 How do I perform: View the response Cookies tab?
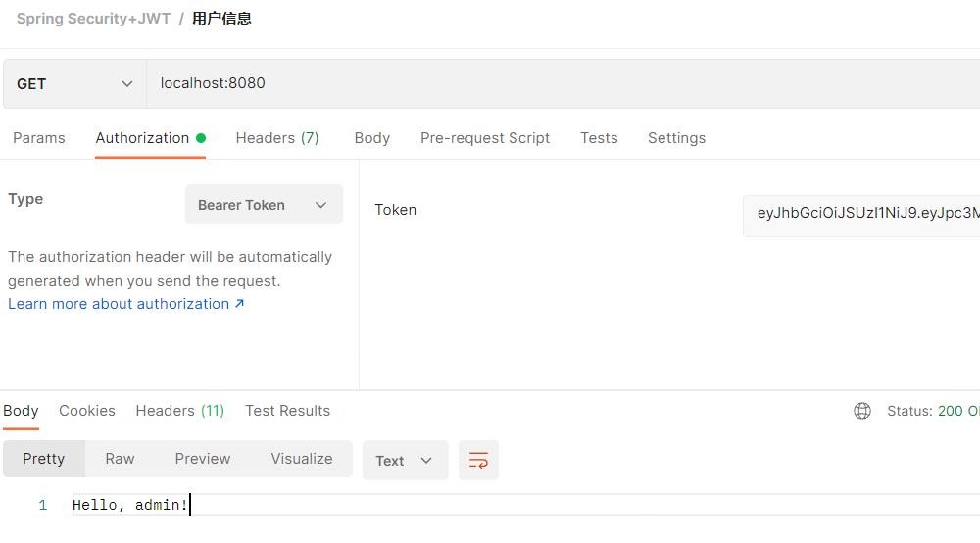tap(87, 411)
